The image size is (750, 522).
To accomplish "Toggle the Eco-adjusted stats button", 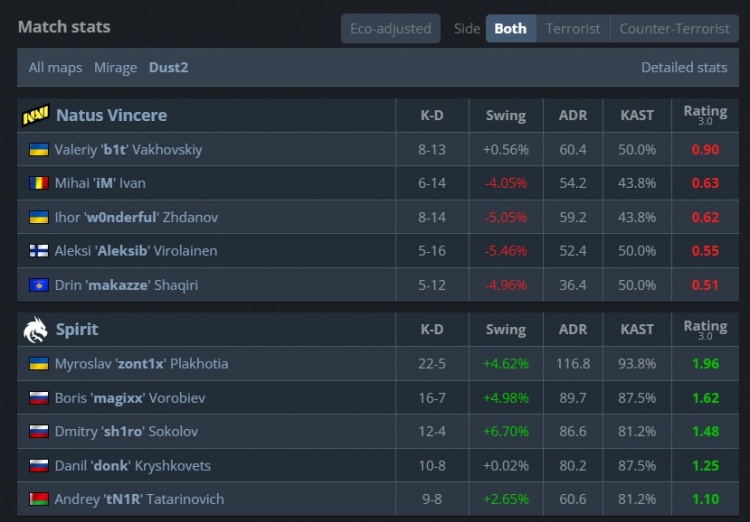I will (390, 28).
